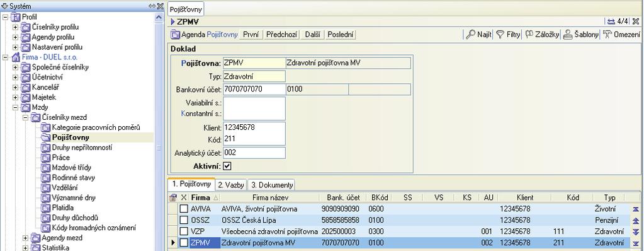Image resolution: width=644 pixels, height=251 pixels.
Task: Move up arrow beside OSSZ row
Action: click(636, 221)
